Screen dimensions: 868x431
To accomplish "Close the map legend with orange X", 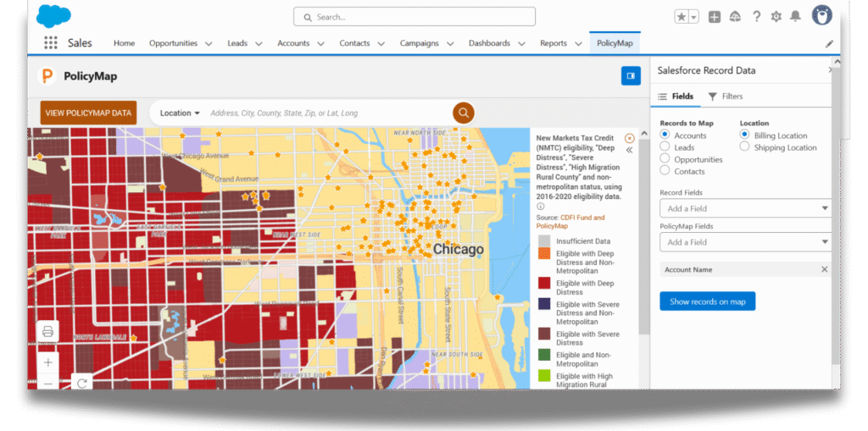I will [629, 138].
